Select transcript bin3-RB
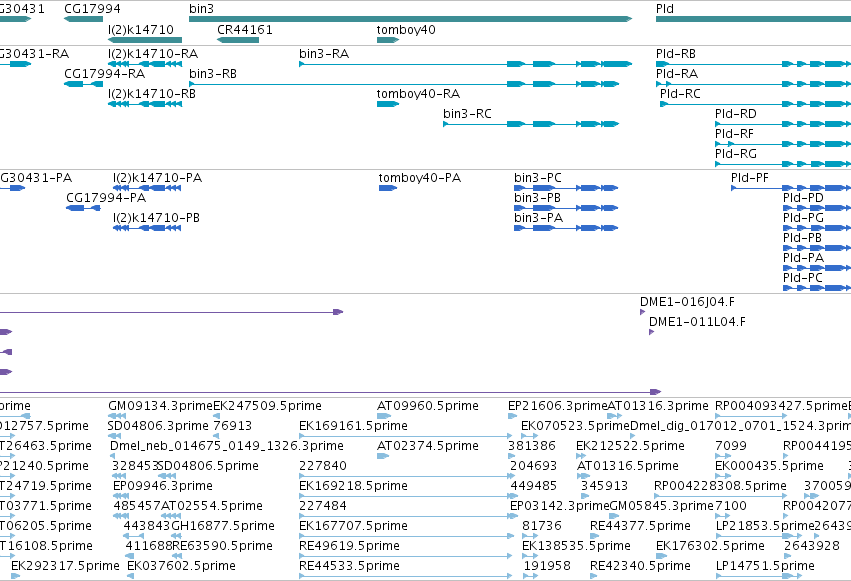Screen dimensions: 851x581 click(404, 84)
